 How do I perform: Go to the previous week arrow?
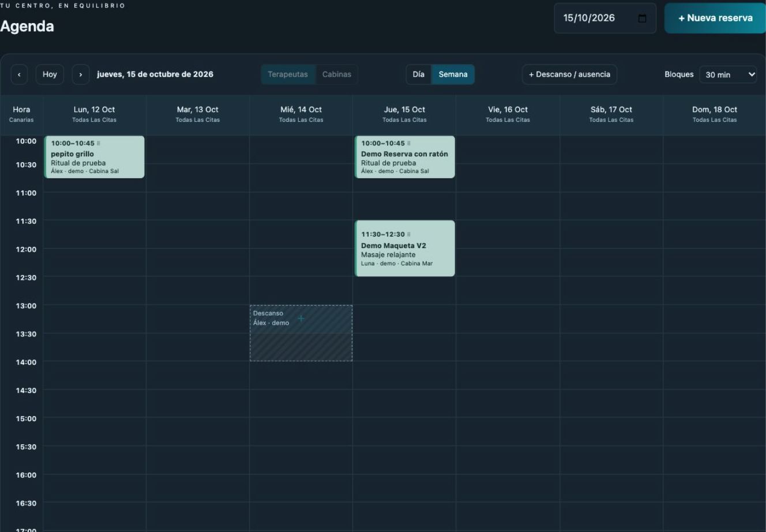[19, 74]
